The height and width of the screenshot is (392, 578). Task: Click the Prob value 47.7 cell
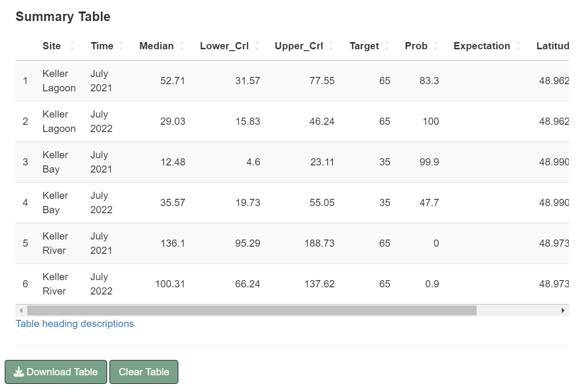click(429, 203)
